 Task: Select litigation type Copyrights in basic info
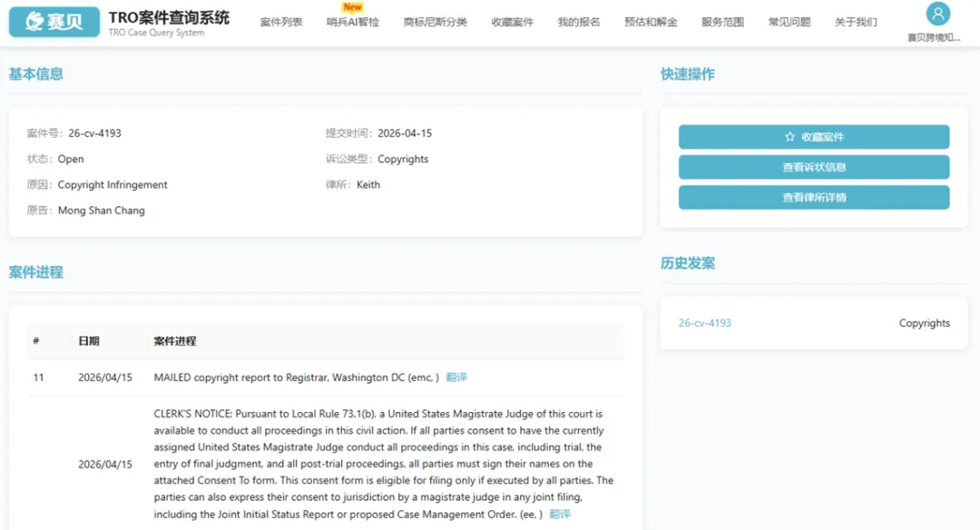403,159
